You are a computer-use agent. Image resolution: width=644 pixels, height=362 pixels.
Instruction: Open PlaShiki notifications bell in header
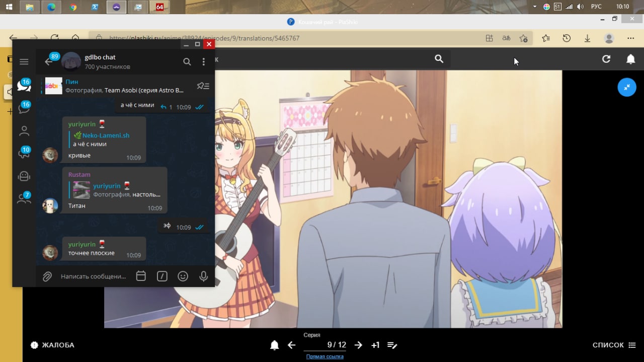point(630,59)
